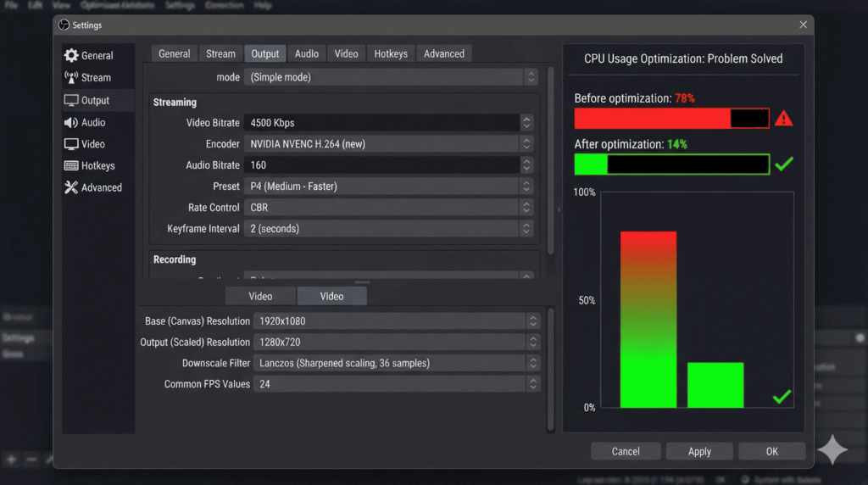Click the lower video settings scrollbar
This screenshot has height=485, width=868.
click(550, 370)
